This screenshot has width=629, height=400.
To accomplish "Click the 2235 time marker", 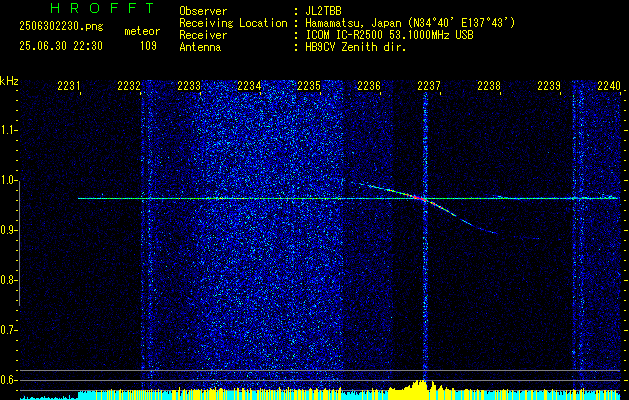I will pos(308,85).
